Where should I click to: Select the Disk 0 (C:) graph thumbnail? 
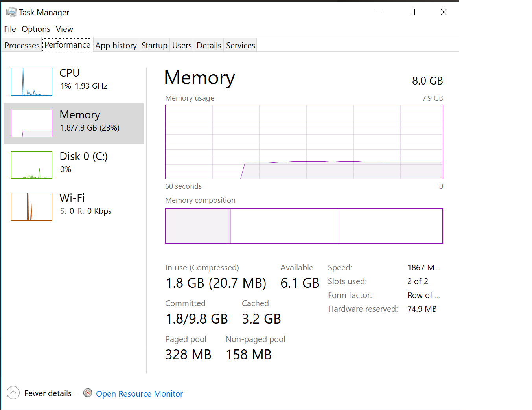[x=31, y=165]
